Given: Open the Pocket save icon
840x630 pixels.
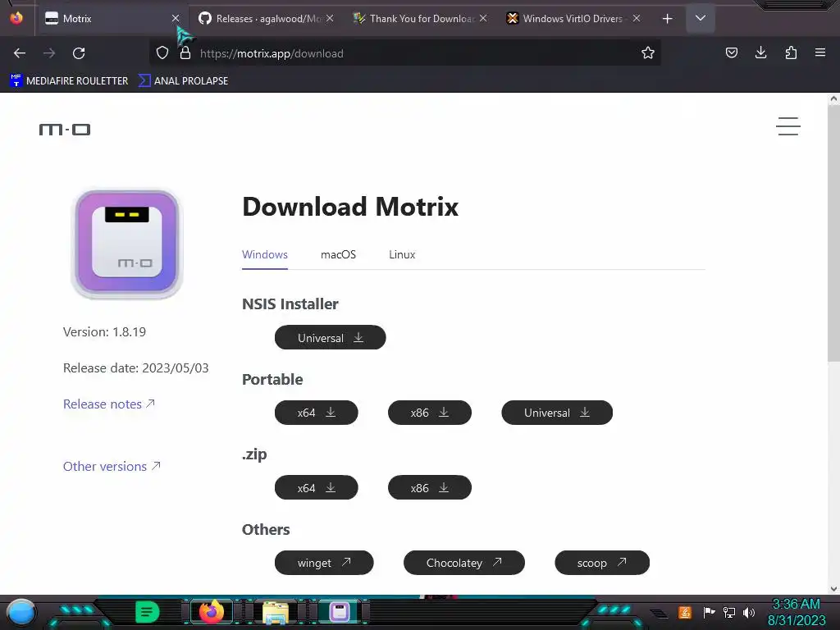Looking at the screenshot, I should coord(731,53).
